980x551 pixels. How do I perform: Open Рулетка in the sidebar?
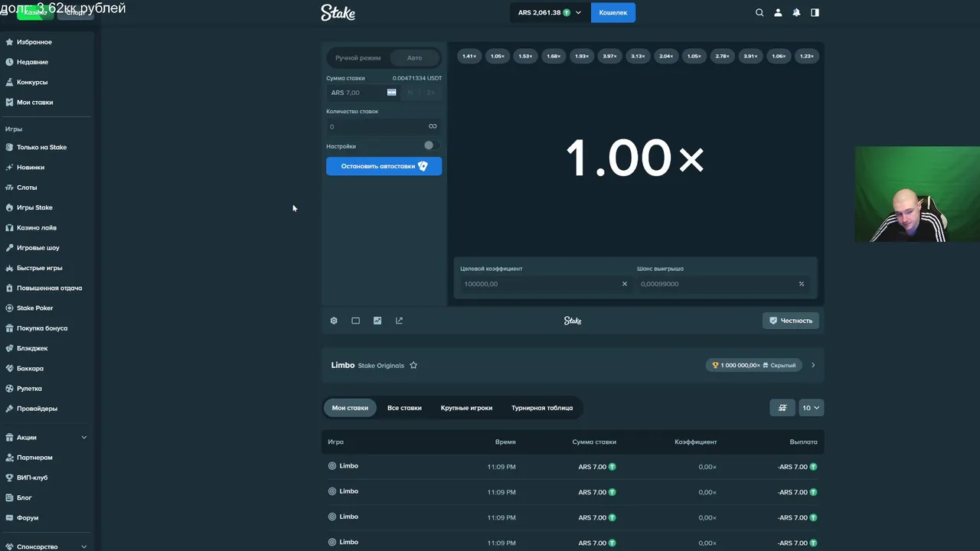[29, 389]
